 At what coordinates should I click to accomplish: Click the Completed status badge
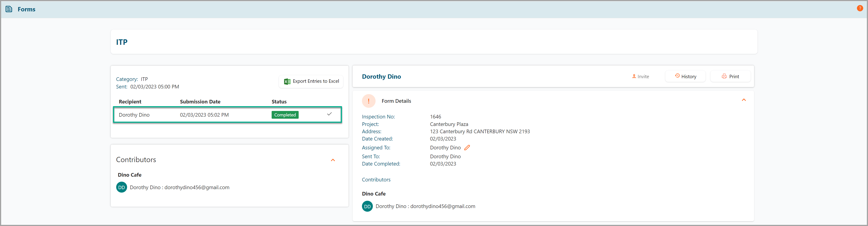click(x=285, y=115)
